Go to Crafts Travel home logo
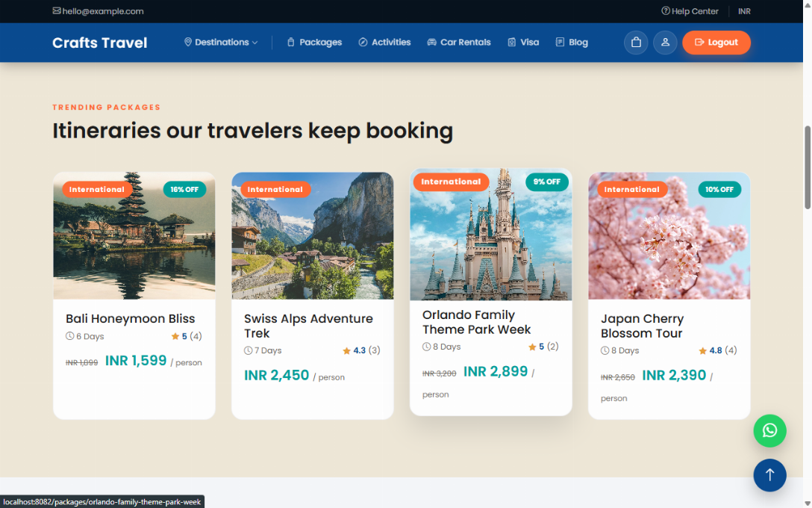 point(99,43)
